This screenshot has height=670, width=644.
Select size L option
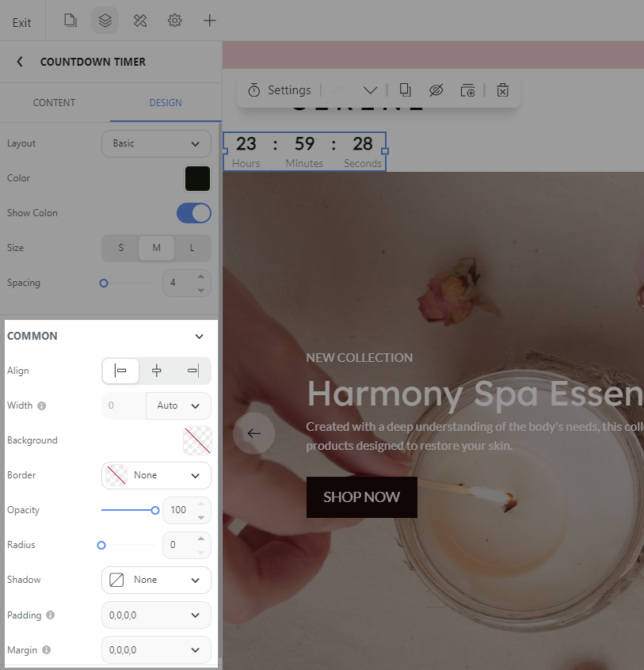192,248
